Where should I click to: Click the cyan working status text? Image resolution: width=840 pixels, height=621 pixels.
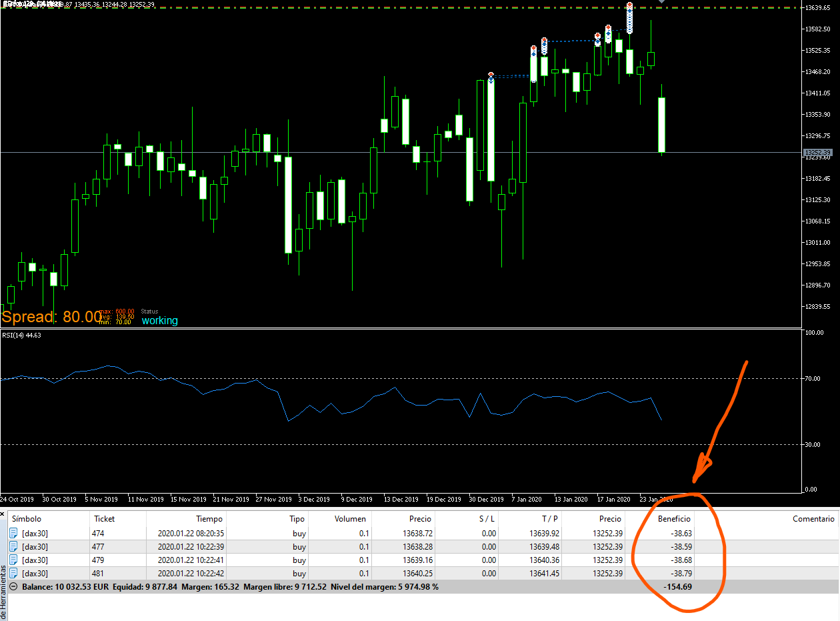point(159,320)
